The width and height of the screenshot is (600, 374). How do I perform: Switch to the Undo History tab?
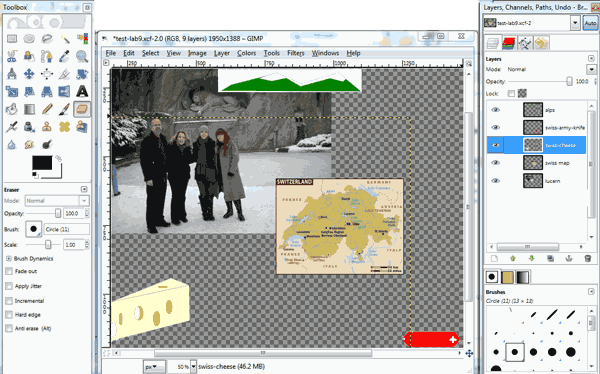541,43
